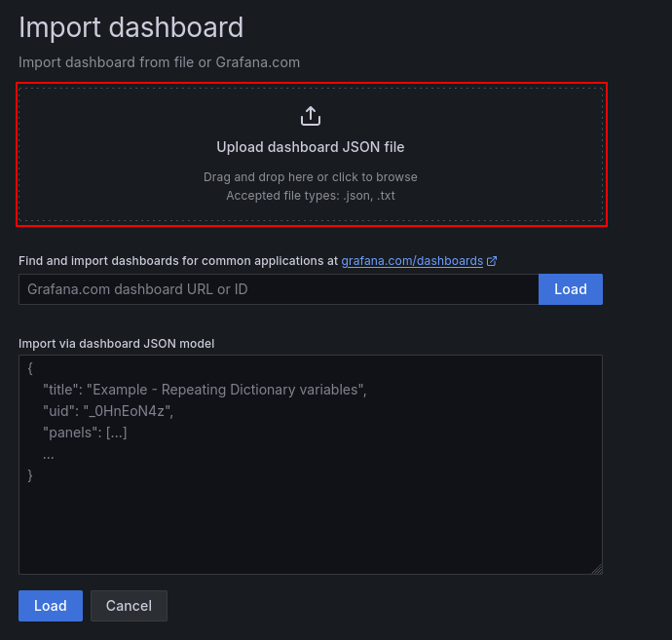Image resolution: width=672 pixels, height=640 pixels.
Task: Click the 'Import dashboard' page heading
Action: [131, 27]
